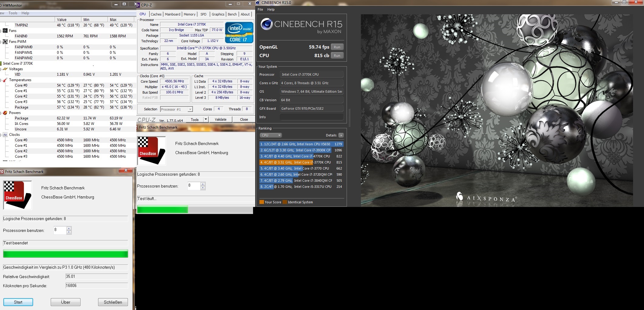Click the ChessBase logo in the finished Fritz benchmark
The height and width of the screenshot is (310, 644).
pyautogui.click(x=17, y=195)
